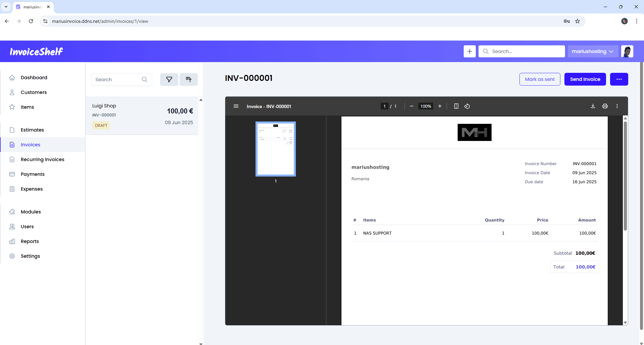Click the Users people icon
Screen dimensions: 644x345
pyautogui.click(x=12, y=227)
